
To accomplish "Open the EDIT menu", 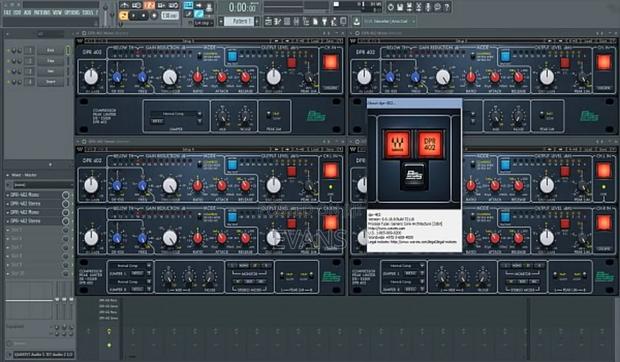I will [17, 13].
